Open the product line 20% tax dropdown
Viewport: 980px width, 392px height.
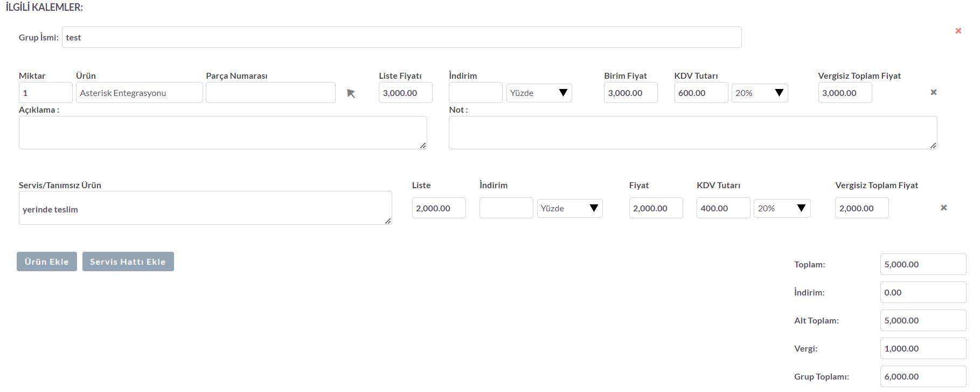[760, 93]
